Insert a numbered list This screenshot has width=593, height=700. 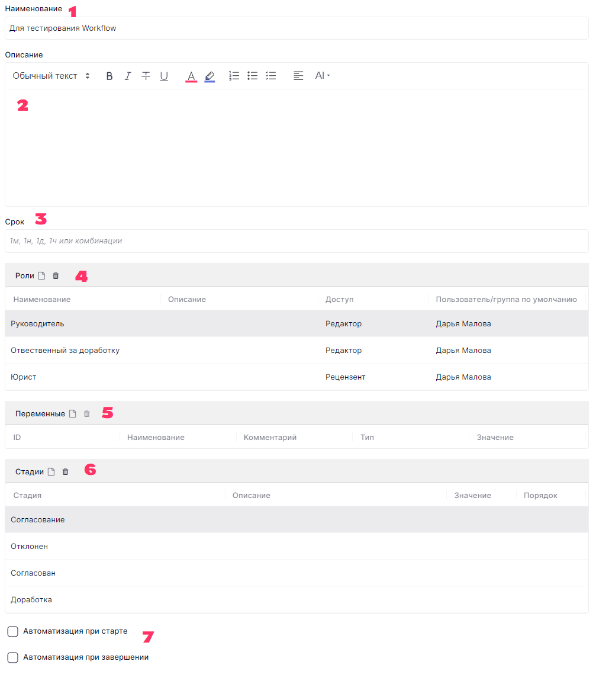pyautogui.click(x=234, y=76)
